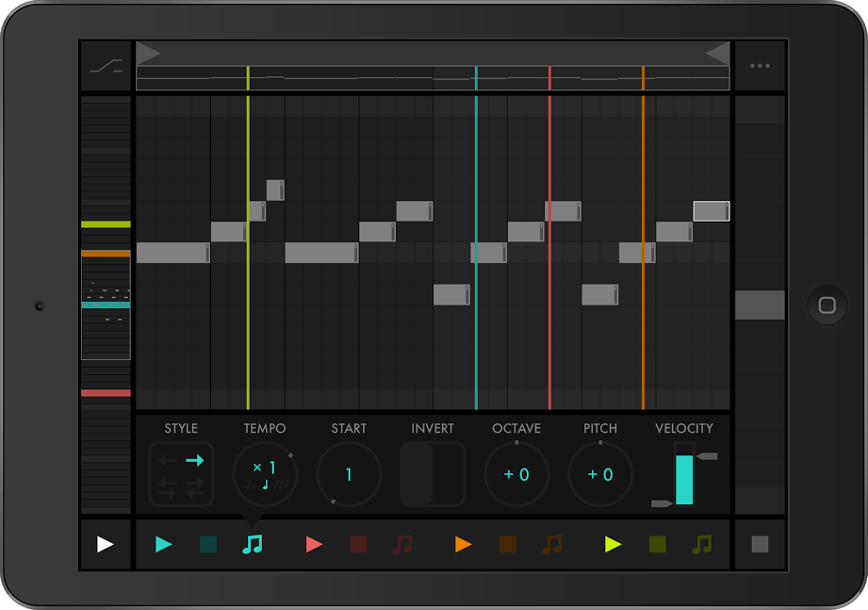Toggle the red playhead square button
Image resolution: width=868 pixels, height=610 pixels.
[358, 544]
